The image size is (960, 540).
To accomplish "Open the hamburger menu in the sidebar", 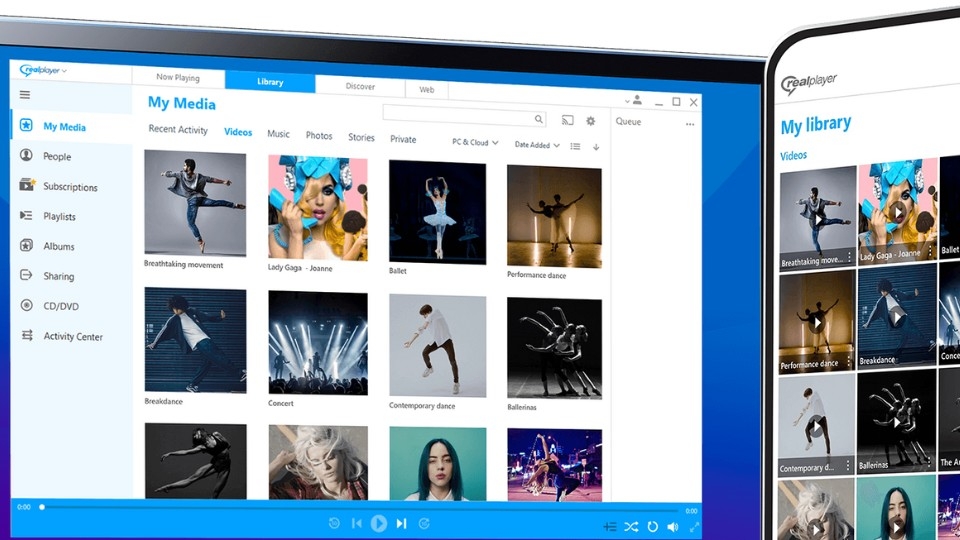I will coord(24,95).
